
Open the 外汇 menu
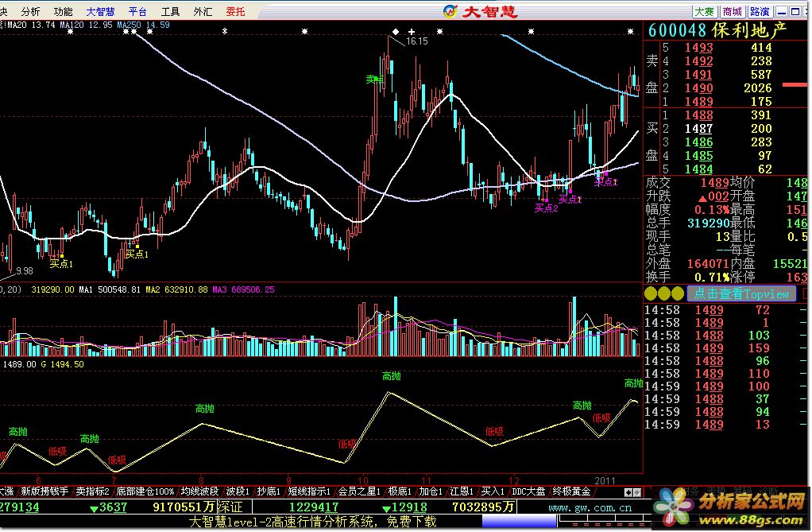pos(203,11)
